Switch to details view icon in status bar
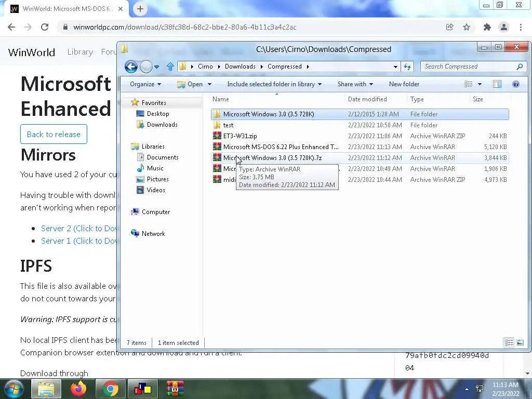Image resolution: width=532 pixels, height=399 pixels. coord(509,342)
